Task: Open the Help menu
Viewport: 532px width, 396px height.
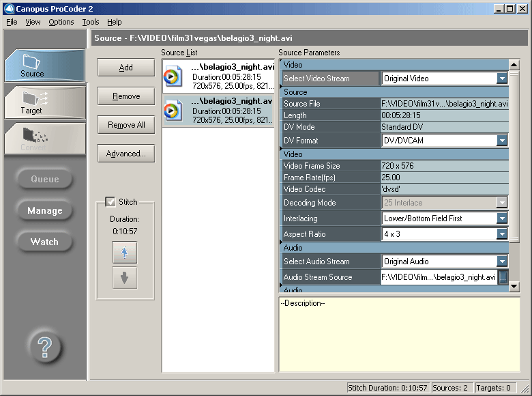Action: (115, 22)
